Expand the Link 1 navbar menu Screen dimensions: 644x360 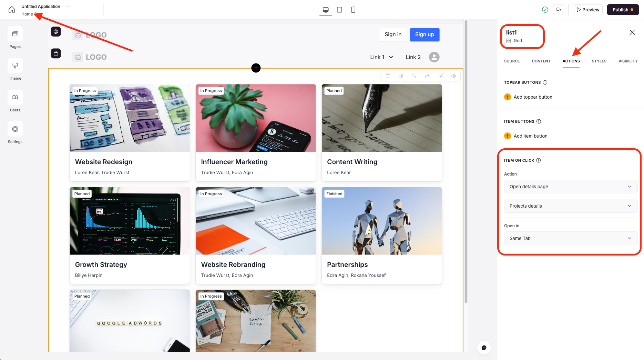click(382, 57)
